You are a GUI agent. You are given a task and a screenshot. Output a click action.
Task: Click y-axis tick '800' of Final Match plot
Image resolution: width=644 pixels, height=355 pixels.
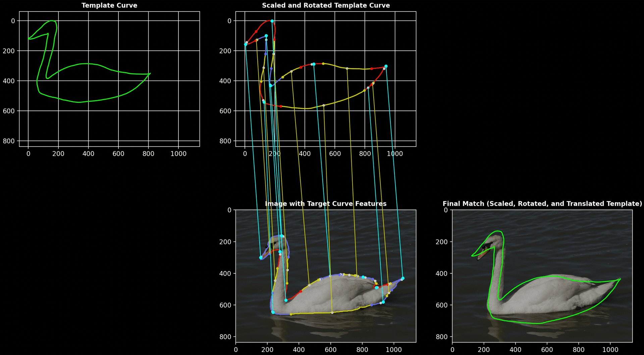click(x=441, y=337)
